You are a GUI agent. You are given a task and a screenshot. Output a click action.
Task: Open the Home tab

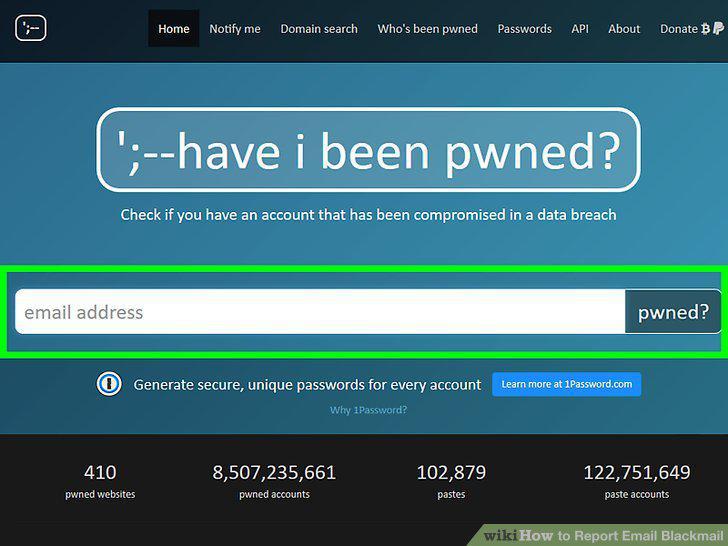click(174, 28)
